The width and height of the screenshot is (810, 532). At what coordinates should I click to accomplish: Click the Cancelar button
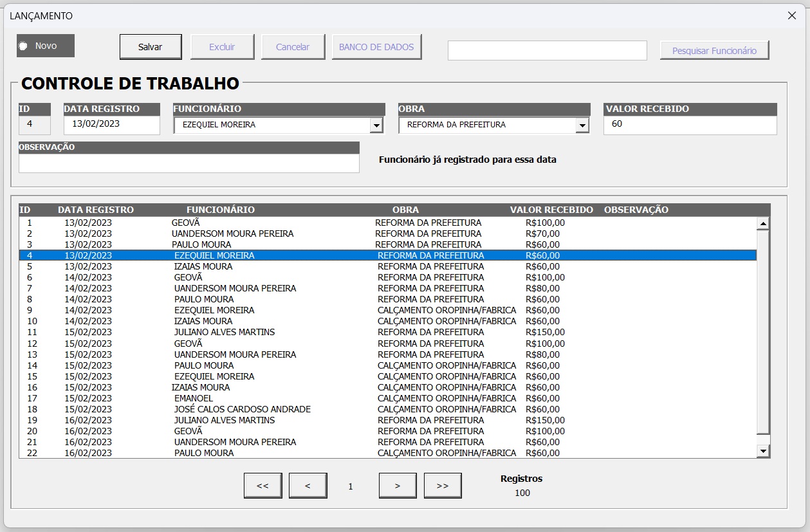coord(293,47)
